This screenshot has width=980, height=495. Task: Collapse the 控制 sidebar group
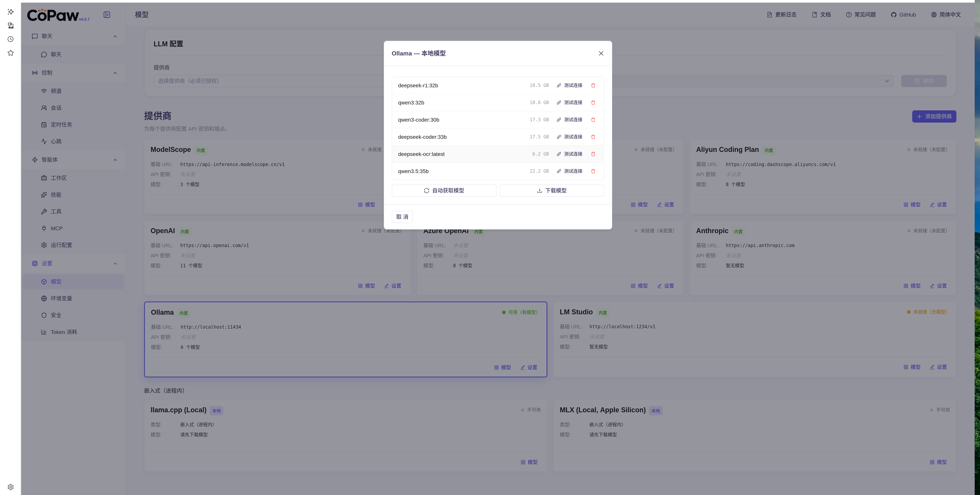[x=115, y=73]
